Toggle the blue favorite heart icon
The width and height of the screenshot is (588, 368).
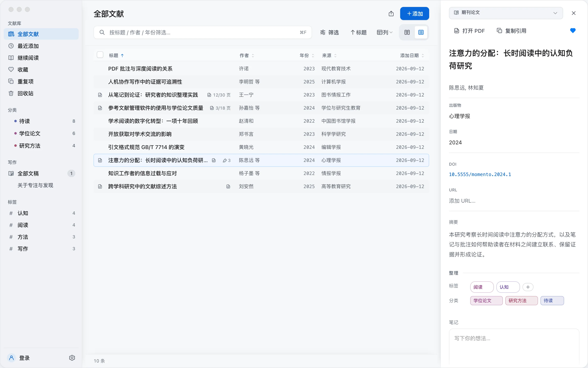(x=573, y=31)
